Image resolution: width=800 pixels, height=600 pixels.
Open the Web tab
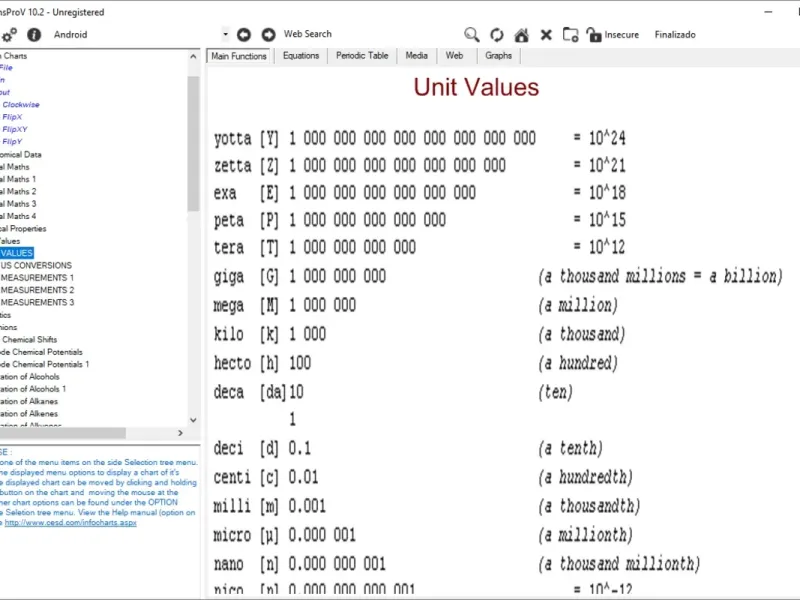(x=454, y=56)
